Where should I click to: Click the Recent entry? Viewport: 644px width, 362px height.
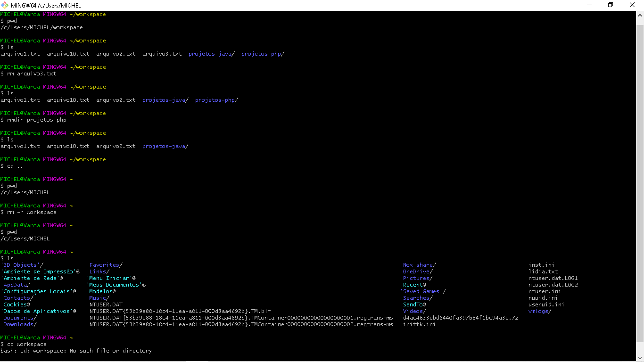[414, 285]
